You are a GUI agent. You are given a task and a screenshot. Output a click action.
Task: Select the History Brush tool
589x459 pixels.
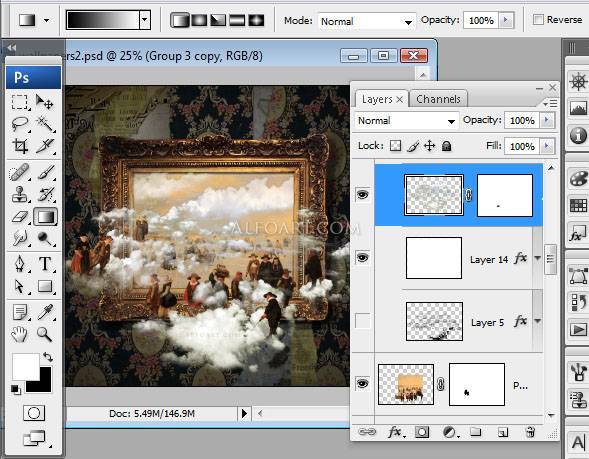46,195
